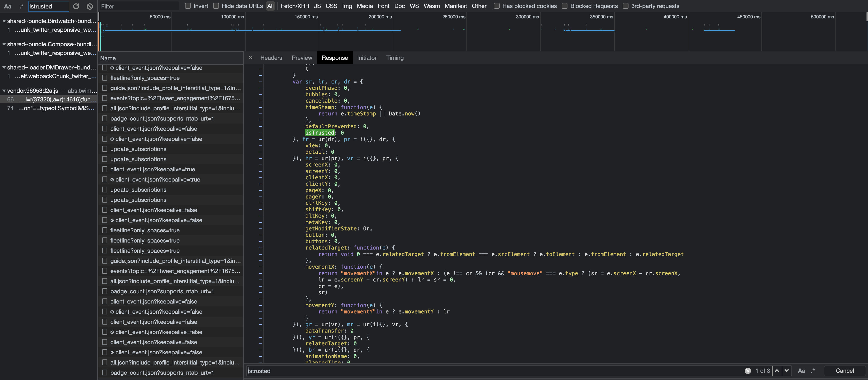Image resolution: width=868 pixels, height=380 pixels.
Task: Focus the search sidebar istrusted input
Action: coord(48,6)
